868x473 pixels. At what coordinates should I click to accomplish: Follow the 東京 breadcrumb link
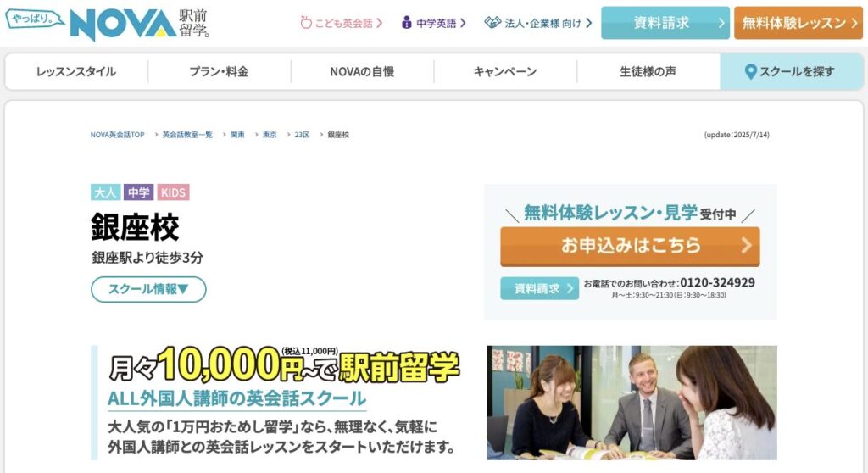click(x=270, y=135)
